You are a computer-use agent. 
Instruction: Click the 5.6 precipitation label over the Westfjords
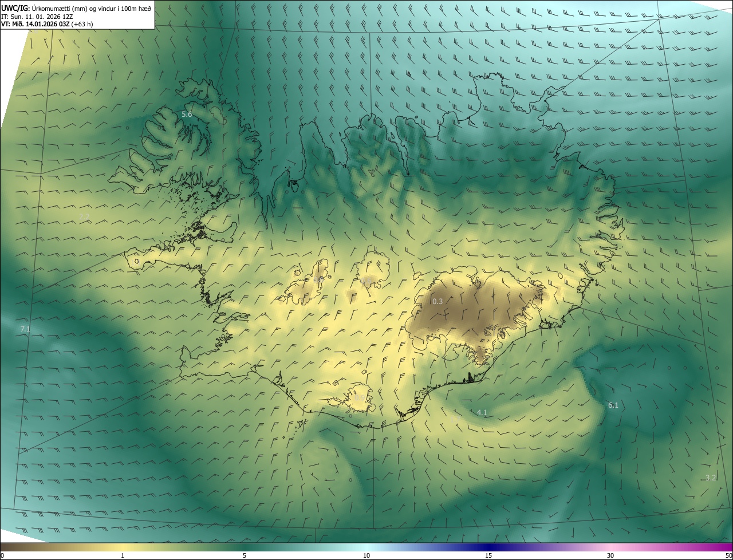(x=187, y=115)
